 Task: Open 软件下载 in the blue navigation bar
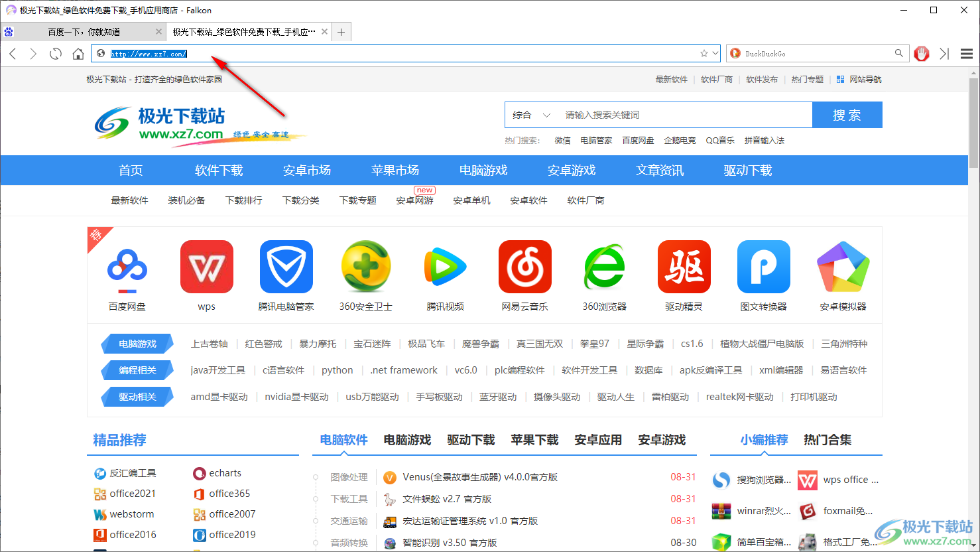tap(219, 171)
